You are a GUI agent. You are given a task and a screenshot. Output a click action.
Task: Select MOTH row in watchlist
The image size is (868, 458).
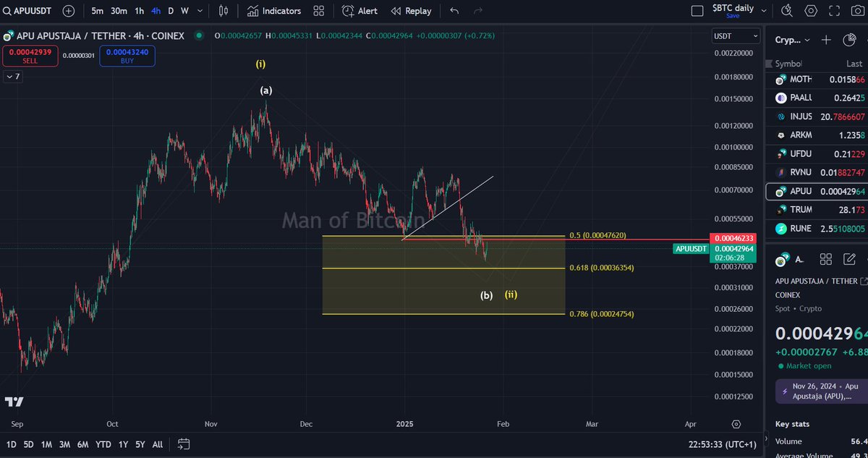(817, 79)
